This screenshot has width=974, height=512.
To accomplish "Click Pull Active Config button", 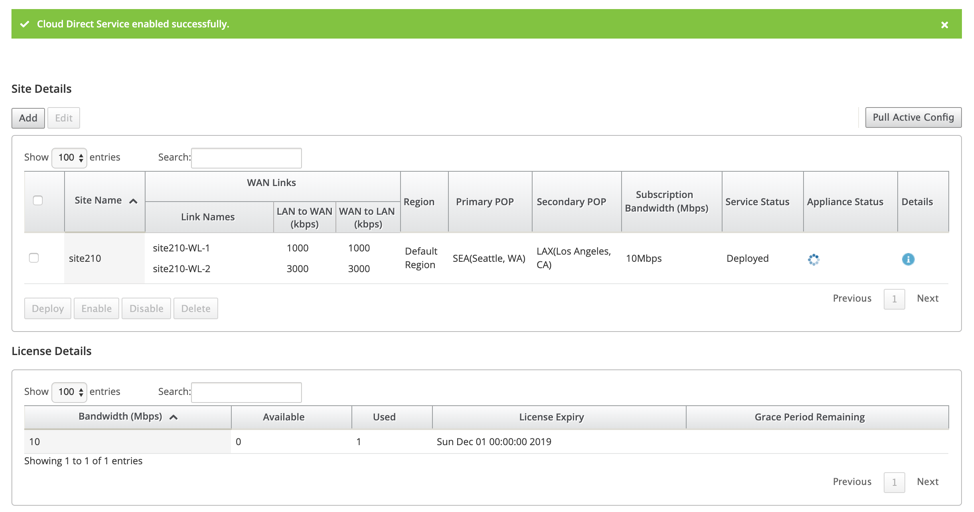I will [913, 117].
